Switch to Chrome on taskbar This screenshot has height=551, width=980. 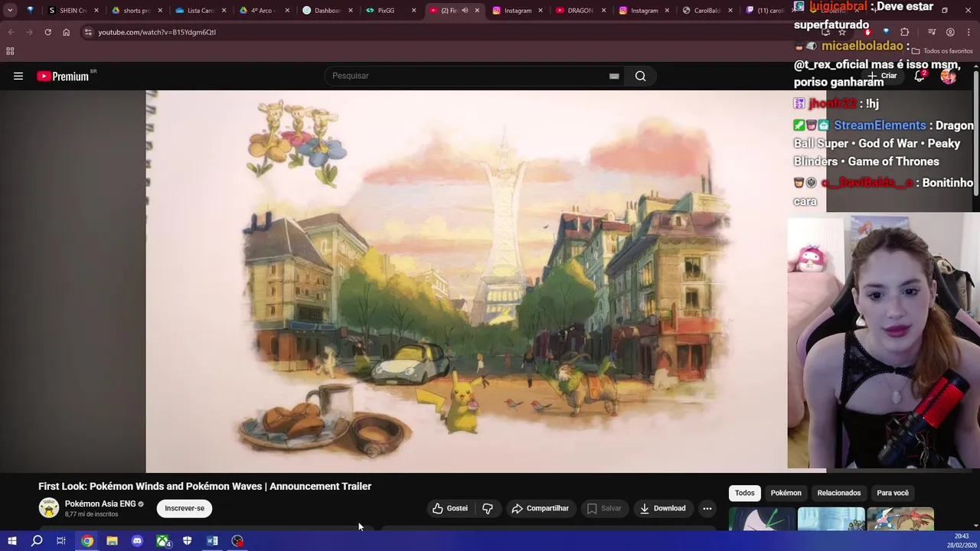point(87,541)
